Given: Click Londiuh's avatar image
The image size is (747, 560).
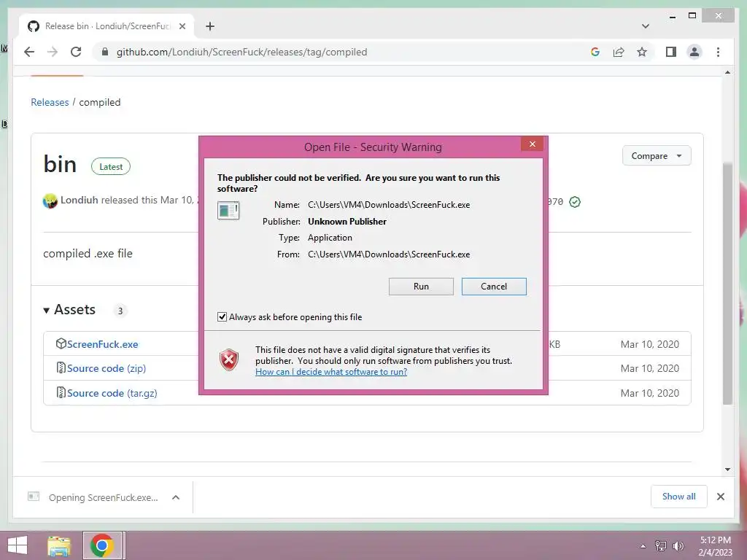Looking at the screenshot, I should click(x=50, y=201).
